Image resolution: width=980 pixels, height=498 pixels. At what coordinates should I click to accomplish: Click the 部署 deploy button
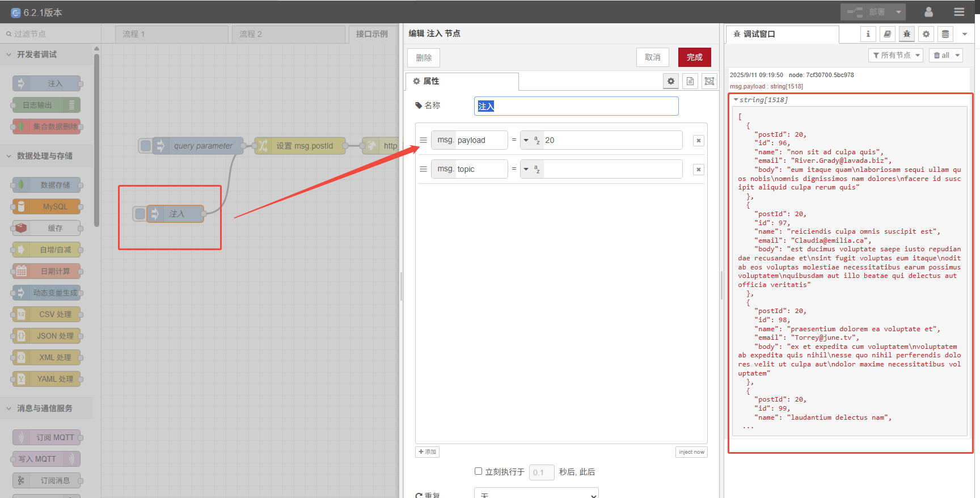pos(866,11)
